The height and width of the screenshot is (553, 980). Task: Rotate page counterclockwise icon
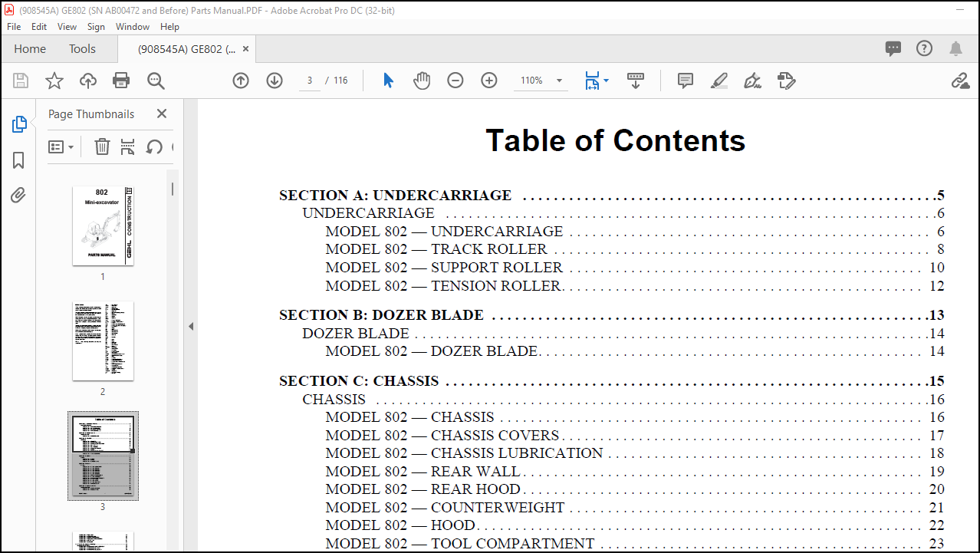[x=154, y=146]
